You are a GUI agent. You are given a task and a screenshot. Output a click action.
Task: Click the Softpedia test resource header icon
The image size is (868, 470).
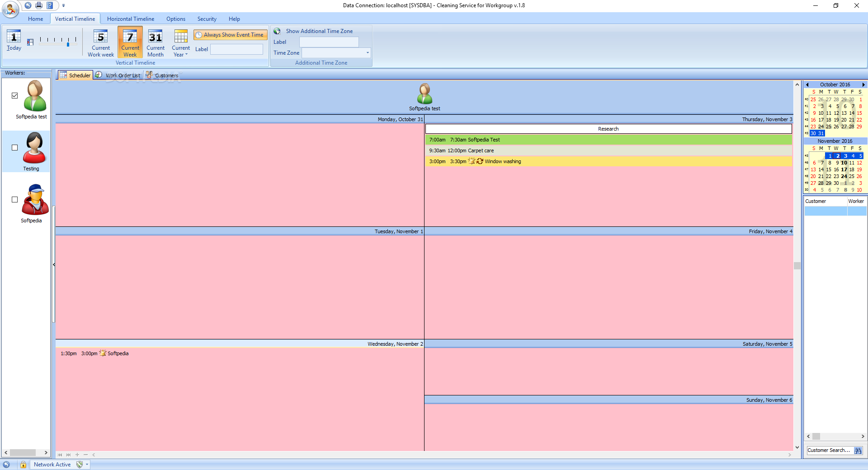coord(425,94)
